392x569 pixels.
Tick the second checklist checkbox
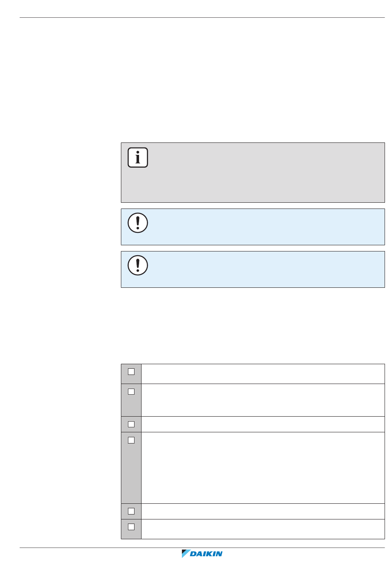[131, 391]
